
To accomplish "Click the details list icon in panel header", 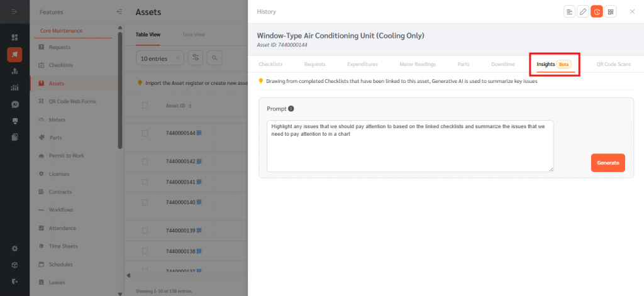I will pos(569,12).
